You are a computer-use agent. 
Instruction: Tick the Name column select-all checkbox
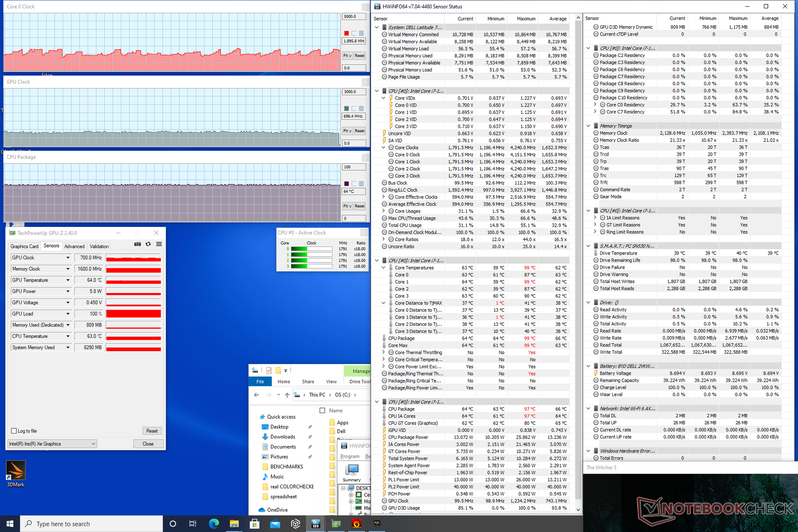click(322, 411)
